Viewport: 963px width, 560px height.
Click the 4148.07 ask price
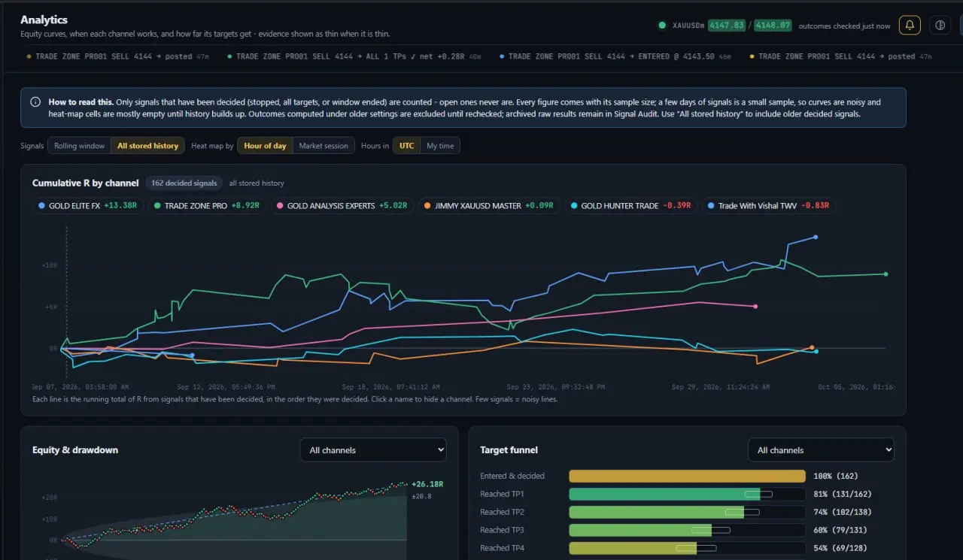(x=773, y=26)
